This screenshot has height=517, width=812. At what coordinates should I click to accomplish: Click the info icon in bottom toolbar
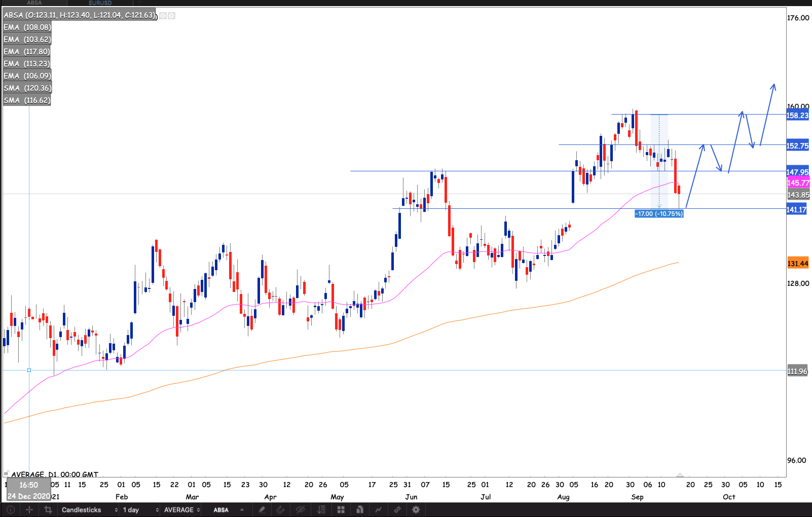click(x=10, y=509)
